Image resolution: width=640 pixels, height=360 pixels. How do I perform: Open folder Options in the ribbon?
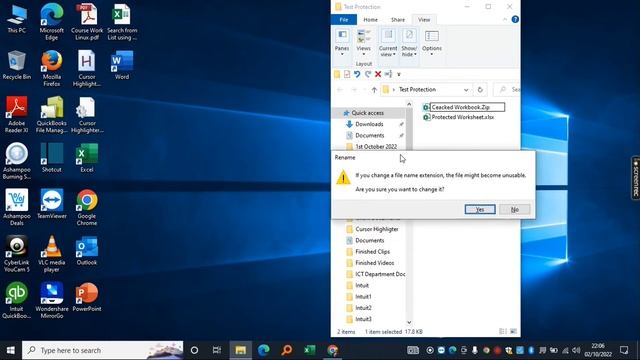(x=432, y=42)
